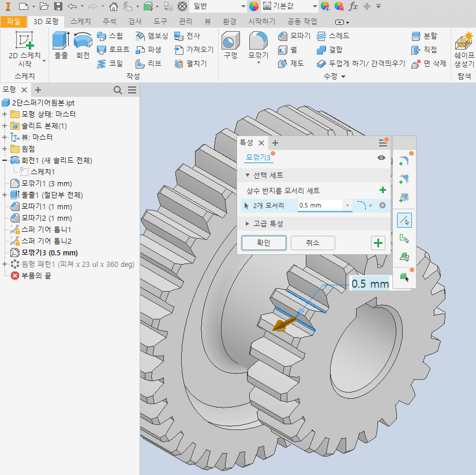
Task: Click the 가져오기 (Import) tool
Action: (x=194, y=50)
